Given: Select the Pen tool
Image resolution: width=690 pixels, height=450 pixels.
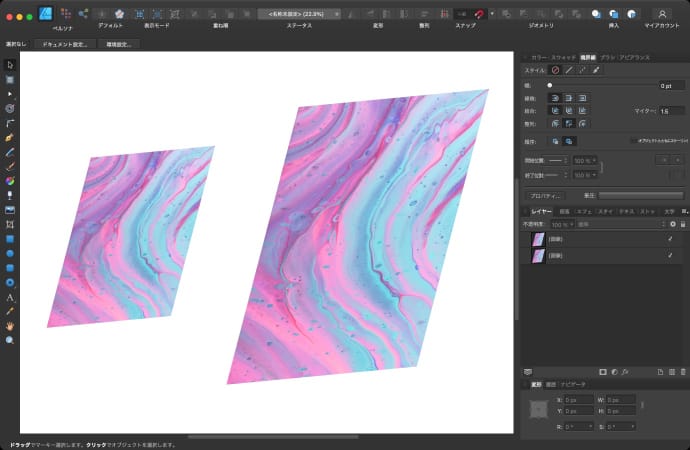Looking at the screenshot, I should (10, 137).
